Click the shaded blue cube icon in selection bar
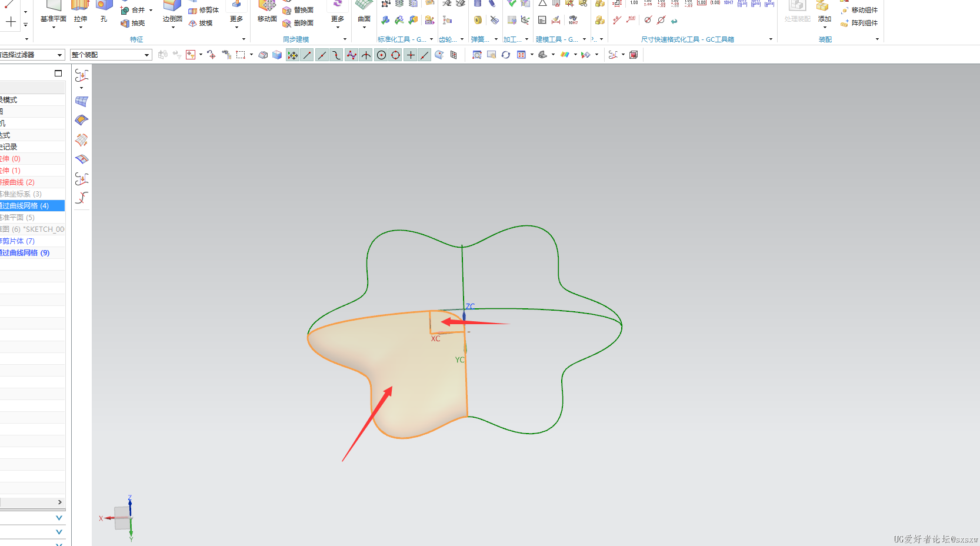 [277, 55]
